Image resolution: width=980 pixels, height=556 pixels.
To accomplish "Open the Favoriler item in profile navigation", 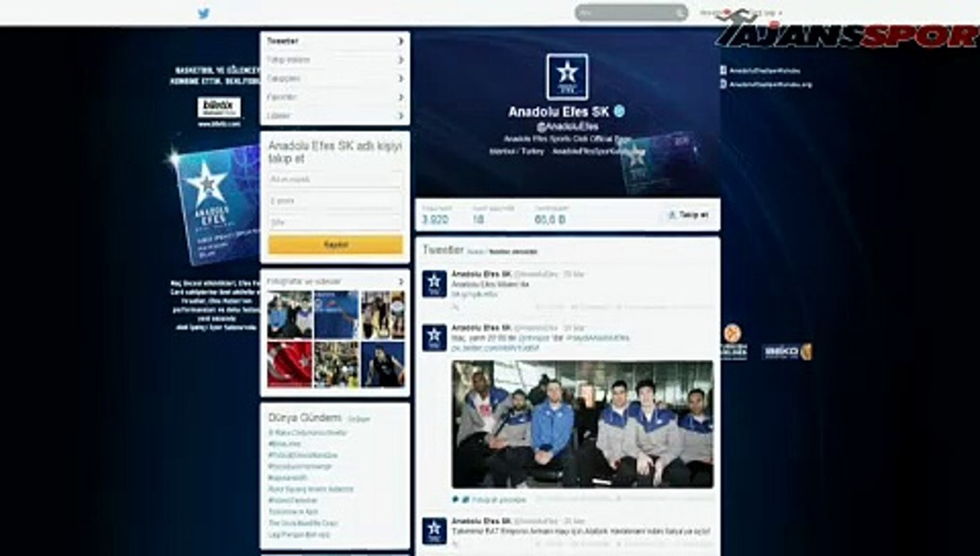I will click(x=335, y=97).
